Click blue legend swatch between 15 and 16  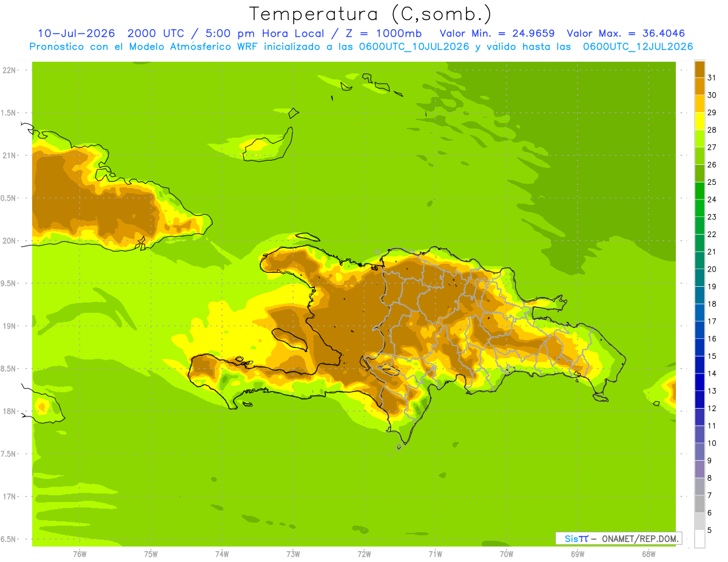[x=699, y=347]
